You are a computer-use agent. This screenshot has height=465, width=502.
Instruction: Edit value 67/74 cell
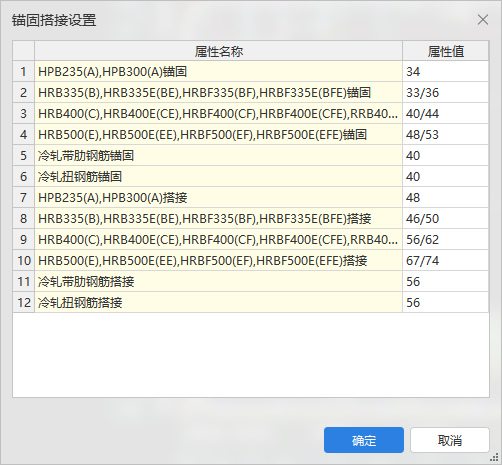(x=446, y=260)
